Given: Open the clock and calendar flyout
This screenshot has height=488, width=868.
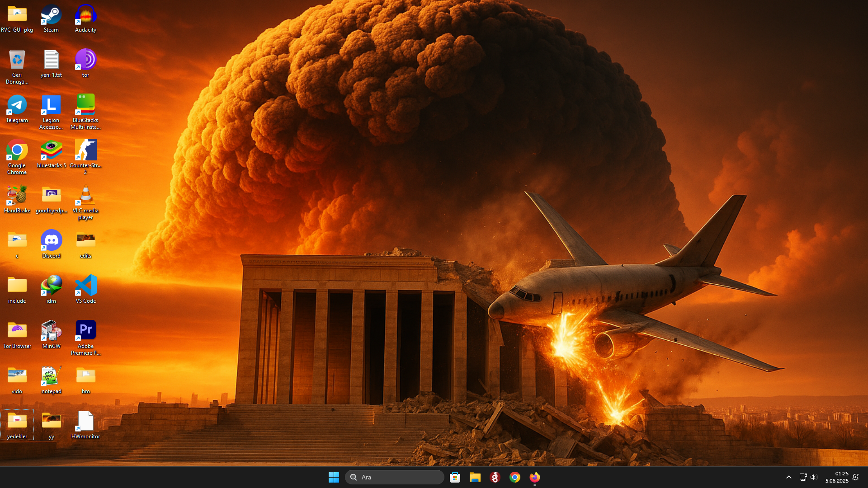Looking at the screenshot, I should tap(837, 477).
